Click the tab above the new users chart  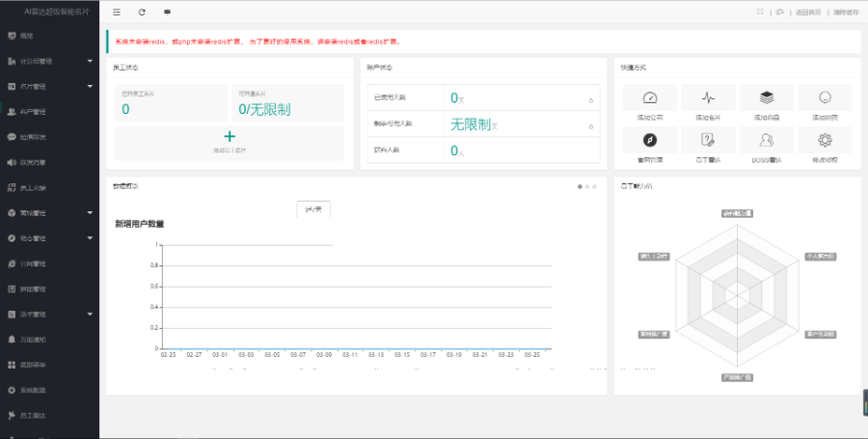(313, 209)
